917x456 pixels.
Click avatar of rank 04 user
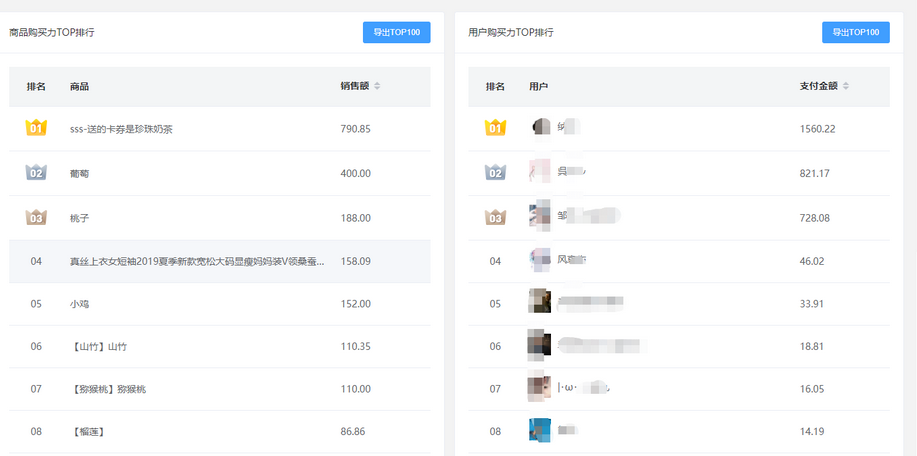pyautogui.click(x=541, y=260)
